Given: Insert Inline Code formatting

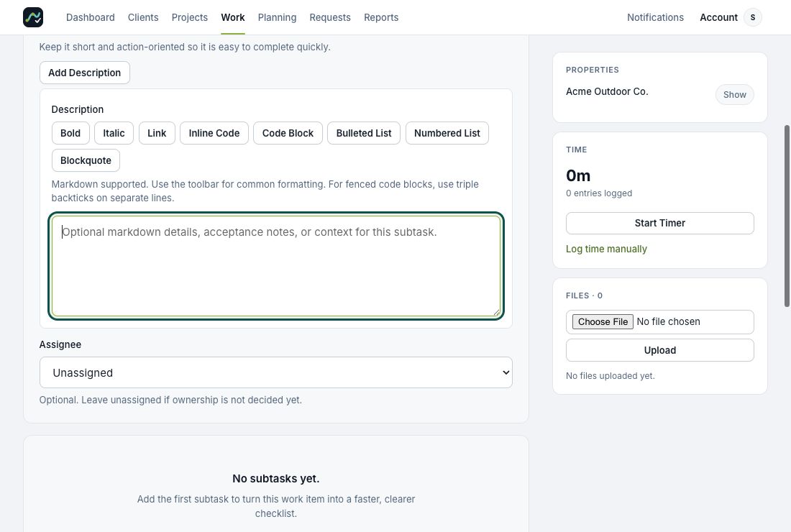Looking at the screenshot, I should point(214,133).
